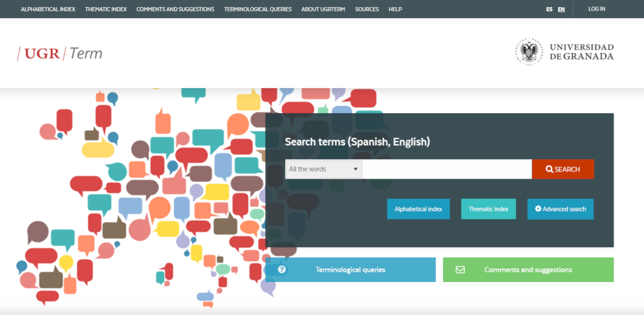Open the About UGRTerm page
The width and height of the screenshot is (644, 317).
323,9
